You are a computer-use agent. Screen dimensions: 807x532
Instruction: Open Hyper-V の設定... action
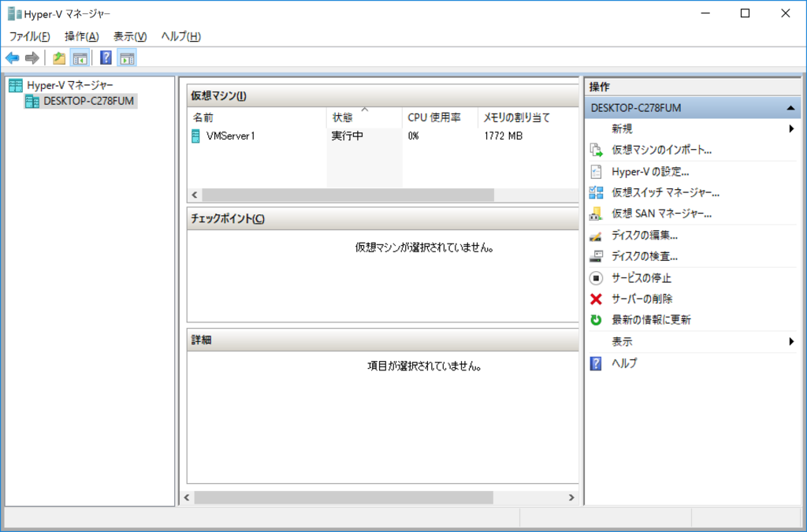coord(650,172)
